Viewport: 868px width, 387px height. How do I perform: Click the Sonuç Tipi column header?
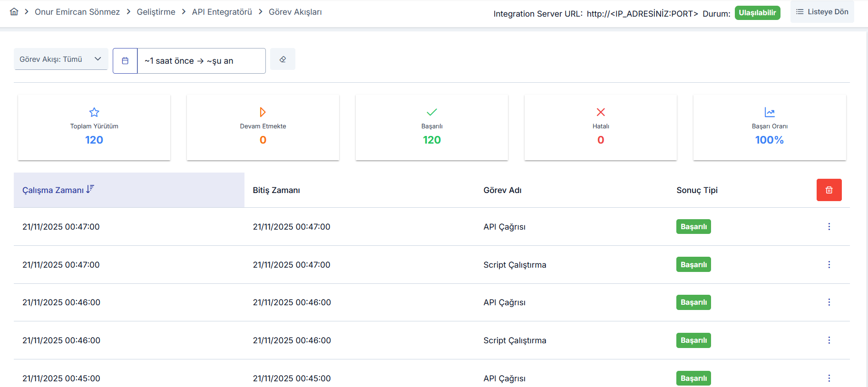click(697, 190)
